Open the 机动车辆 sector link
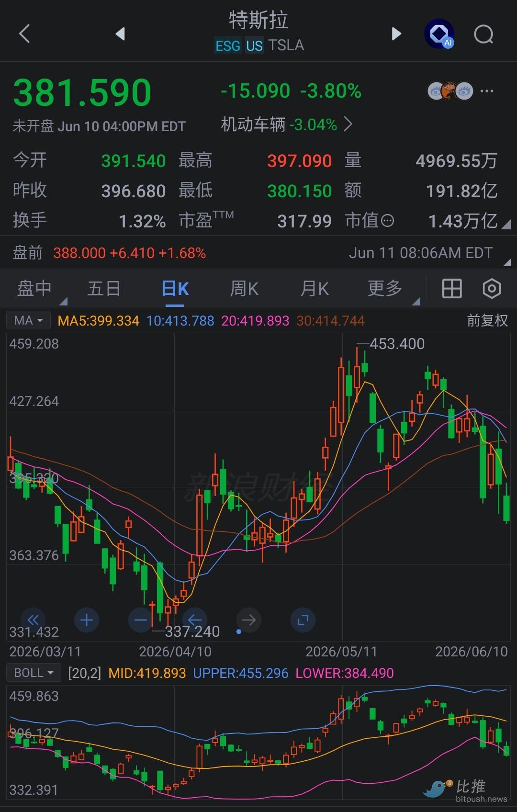Image resolution: width=517 pixels, height=812 pixels. [x=286, y=125]
